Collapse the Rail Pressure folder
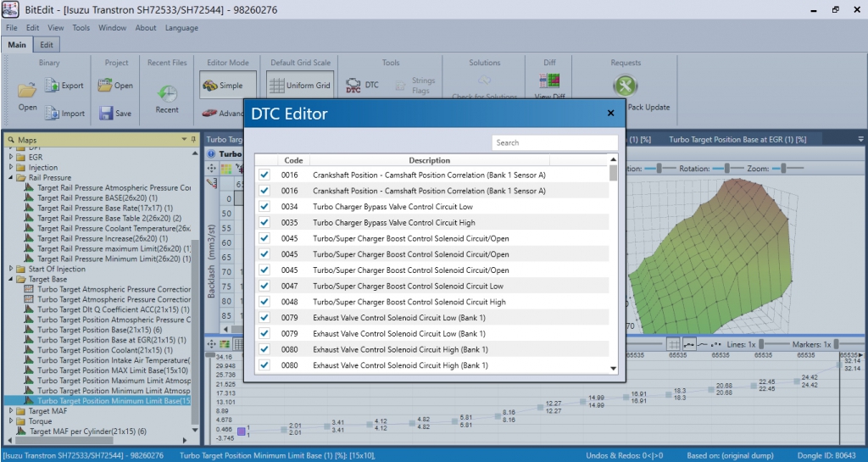 pos(11,178)
